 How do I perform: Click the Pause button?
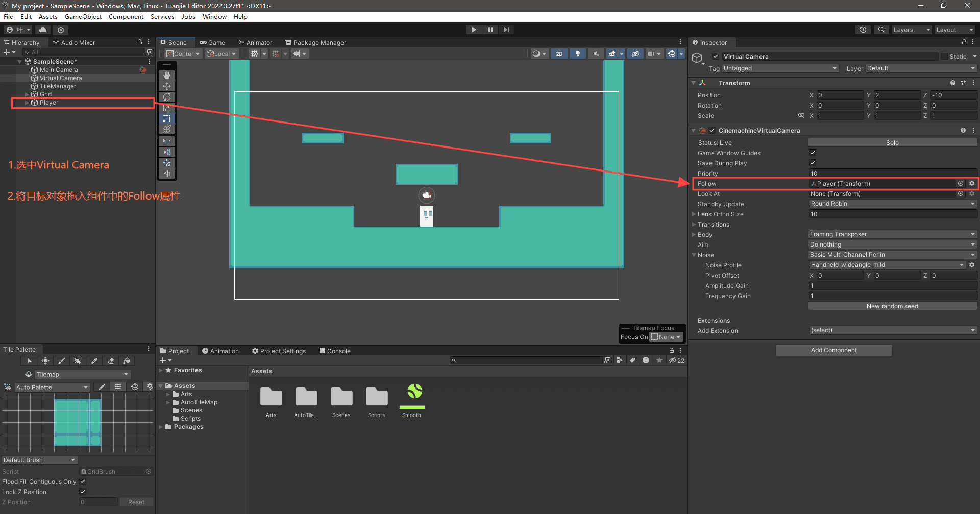click(x=490, y=30)
